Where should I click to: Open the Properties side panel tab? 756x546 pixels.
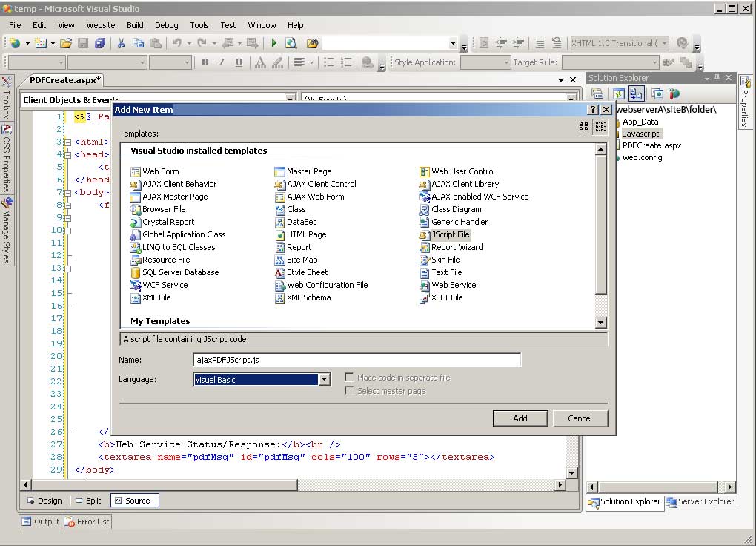tap(745, 102)
